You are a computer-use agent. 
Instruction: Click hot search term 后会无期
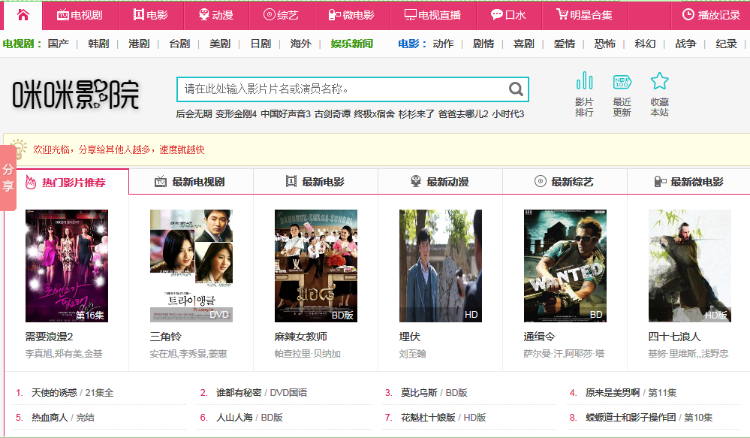[x=194, y=114]
